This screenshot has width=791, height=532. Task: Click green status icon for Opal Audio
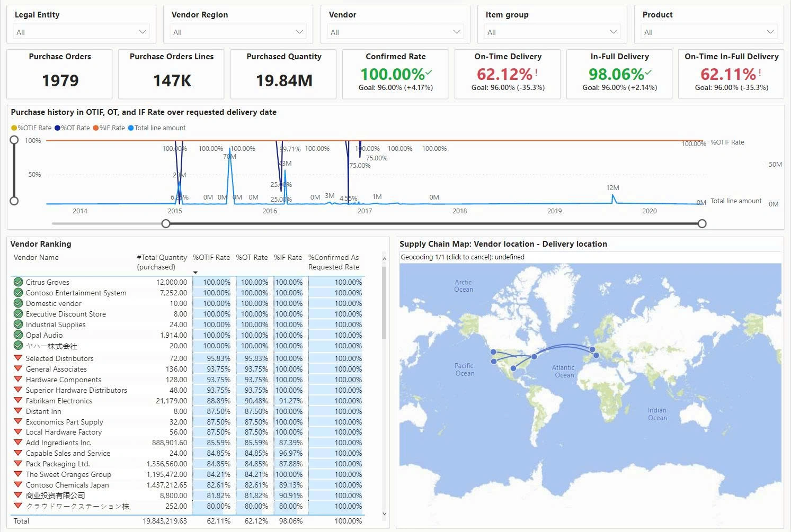(x=18, y=335)
